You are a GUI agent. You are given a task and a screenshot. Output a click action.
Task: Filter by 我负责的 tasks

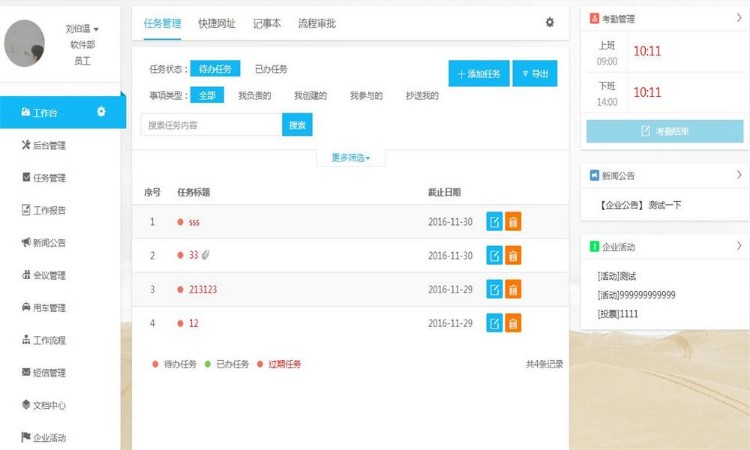pyautogui.click(x=254, y=96)
